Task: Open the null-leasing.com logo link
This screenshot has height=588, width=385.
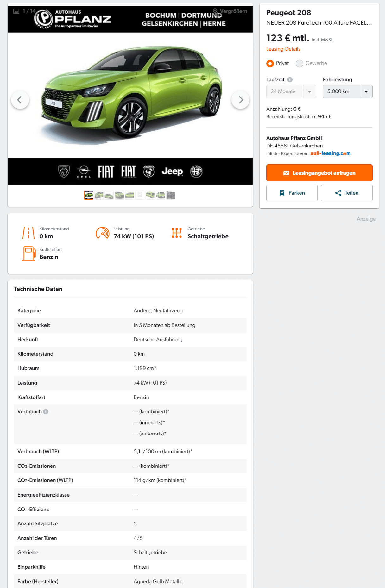Action: coord(330,153)
